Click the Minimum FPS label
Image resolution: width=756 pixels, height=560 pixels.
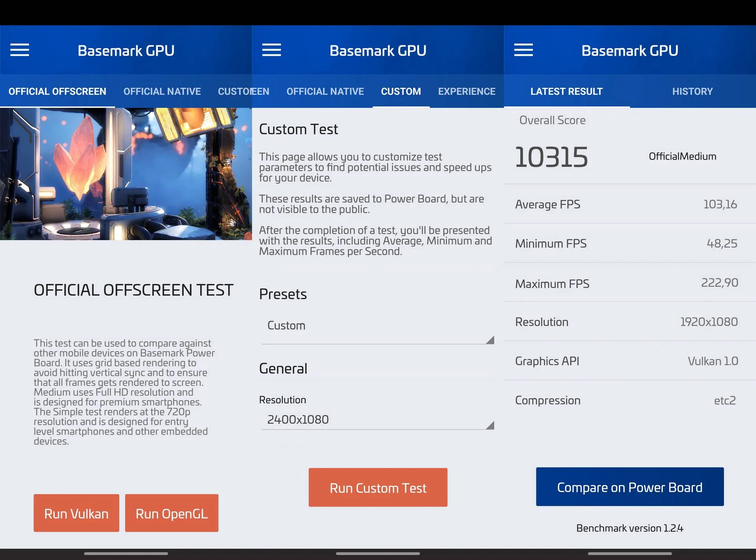(551, 243)
